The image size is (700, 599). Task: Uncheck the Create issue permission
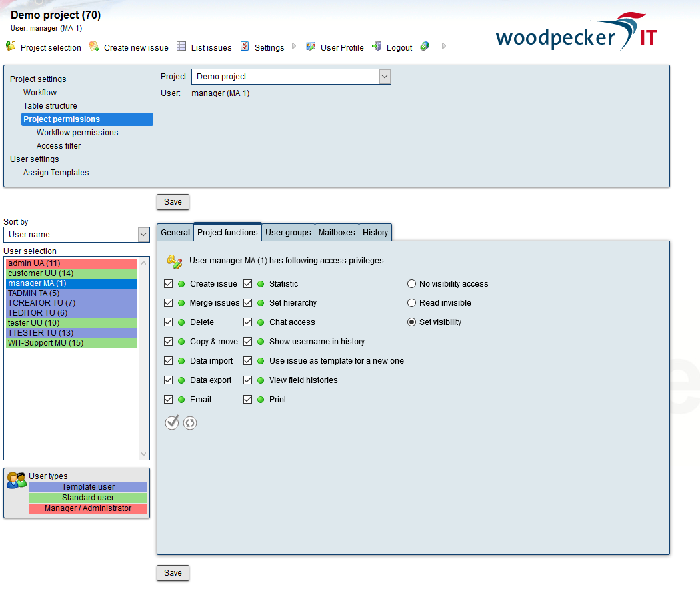[169, 283]
